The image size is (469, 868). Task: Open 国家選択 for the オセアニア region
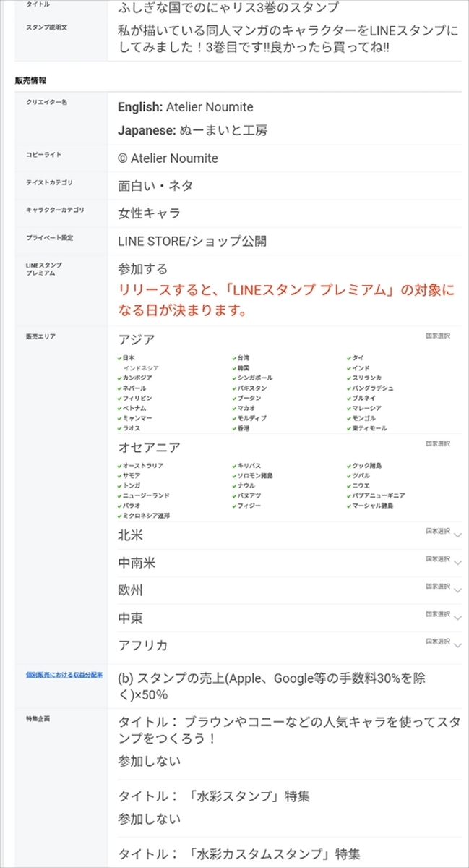437,443
